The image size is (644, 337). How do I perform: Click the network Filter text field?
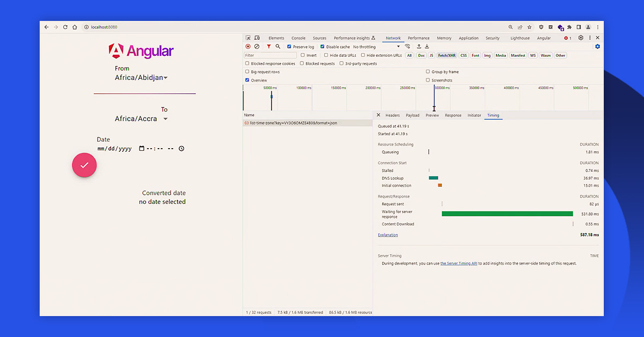pyautogui.click(x=270, y=55)
